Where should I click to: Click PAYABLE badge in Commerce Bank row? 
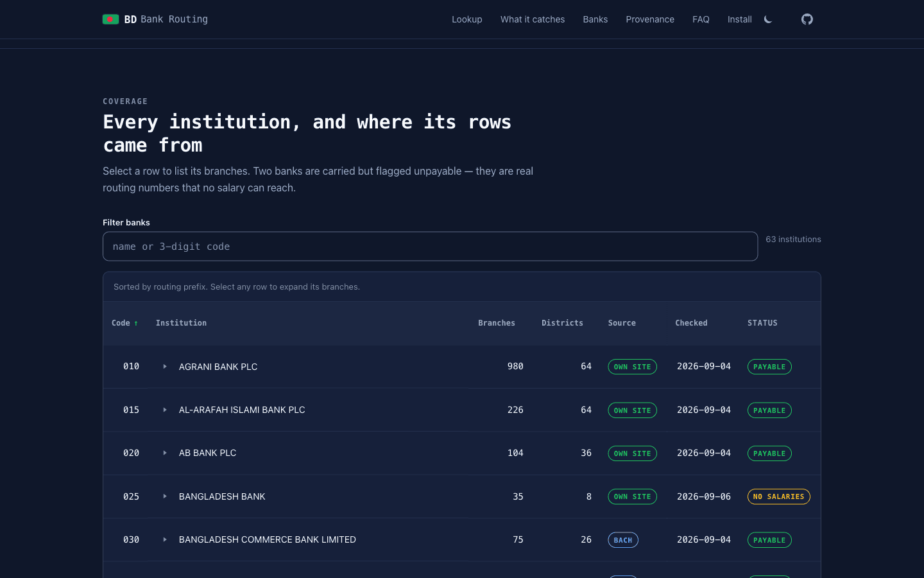[x=769, y=540]
